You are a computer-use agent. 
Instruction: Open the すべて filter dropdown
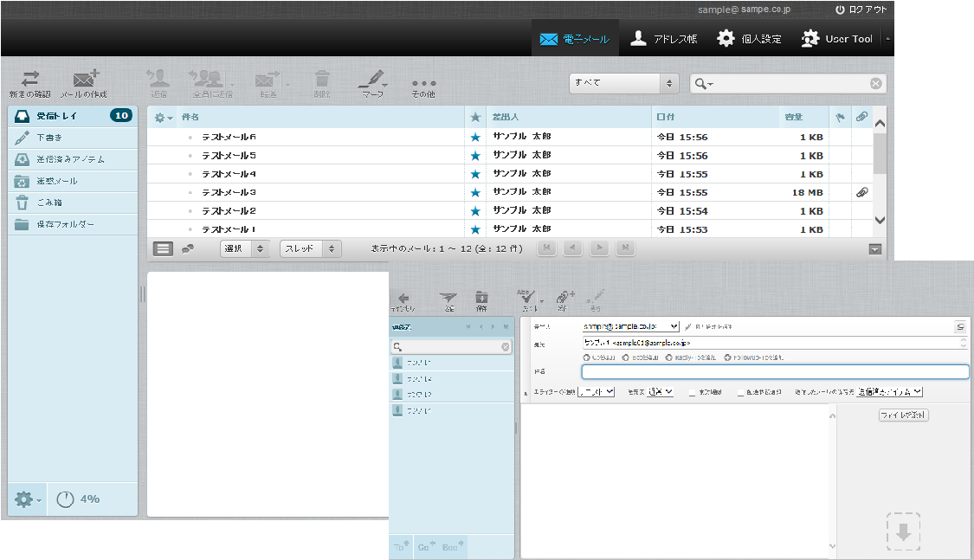623,83
